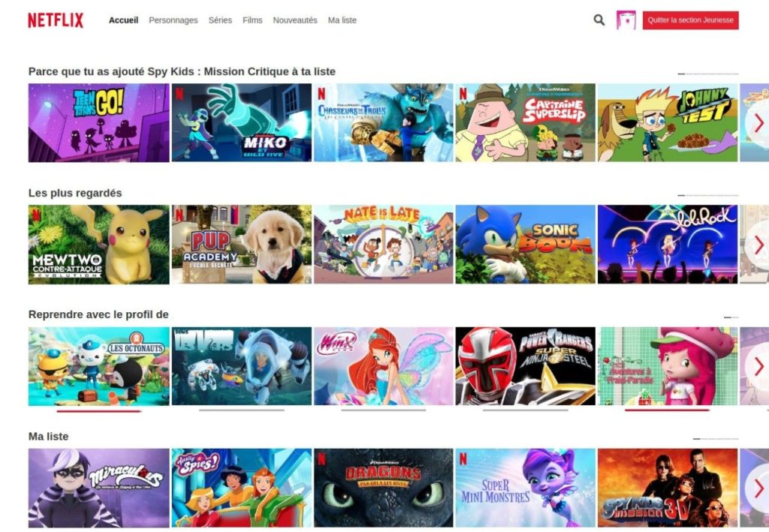The image size is (769, 532).
Task: Click the progress bar under Power Rangers
Action: pyautogui.click(x=525, y=410)
